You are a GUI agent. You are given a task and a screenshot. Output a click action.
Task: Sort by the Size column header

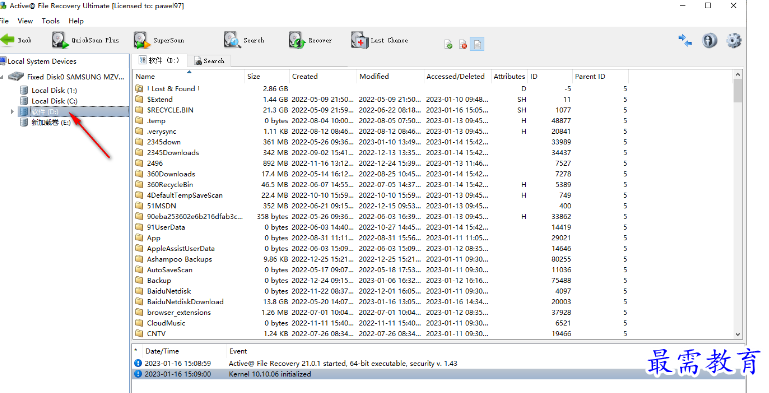click(267, 77)
